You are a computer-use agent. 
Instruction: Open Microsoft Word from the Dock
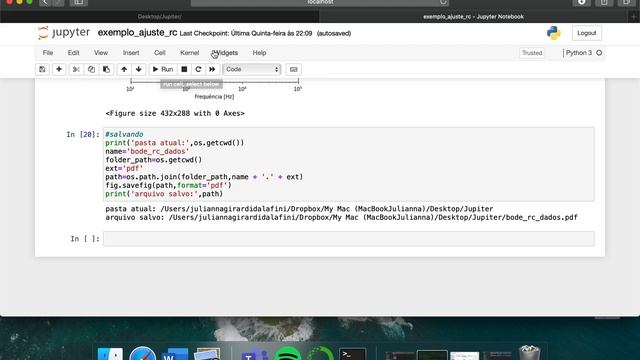[x=175, y=354]
